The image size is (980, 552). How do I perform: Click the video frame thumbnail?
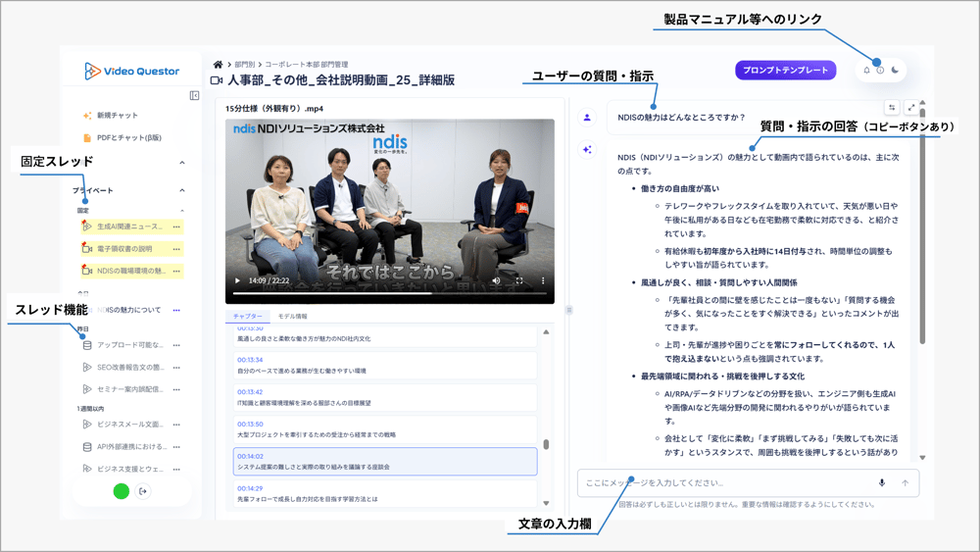click(x=390, y=212)
